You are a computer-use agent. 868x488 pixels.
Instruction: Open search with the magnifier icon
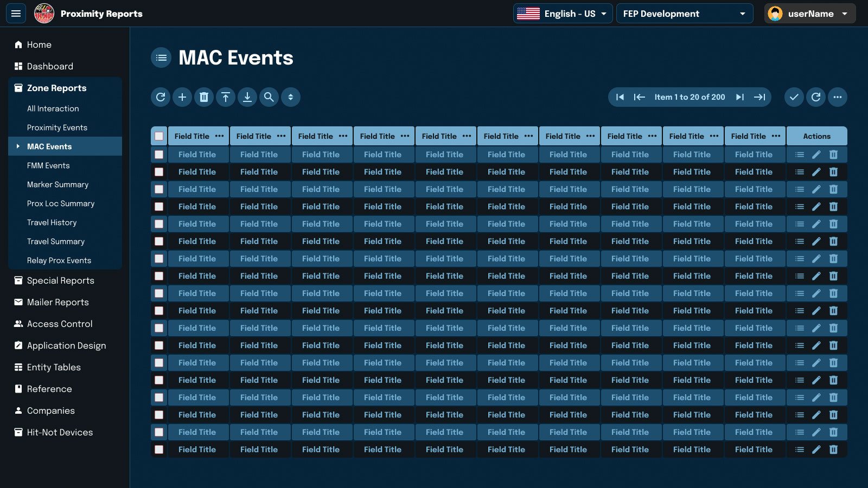pyautogui.click(x=269, y=97)
